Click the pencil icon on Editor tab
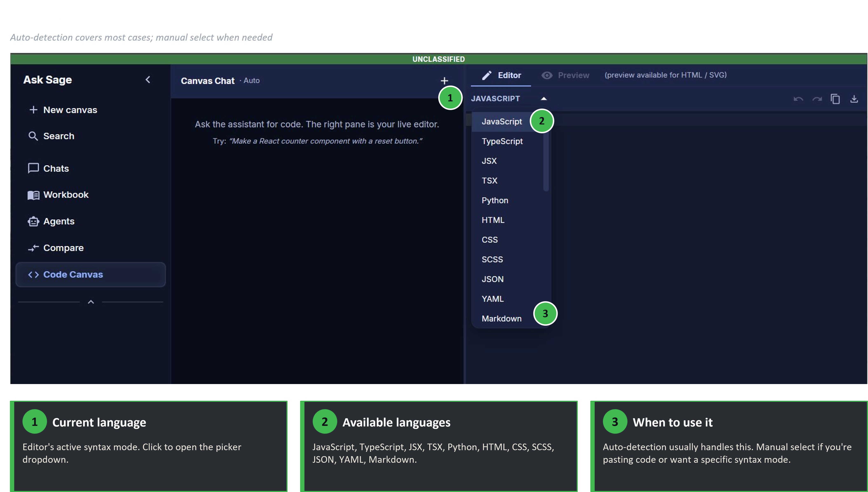The height and width of the screenshot is (492, 868). click(486, 75)
